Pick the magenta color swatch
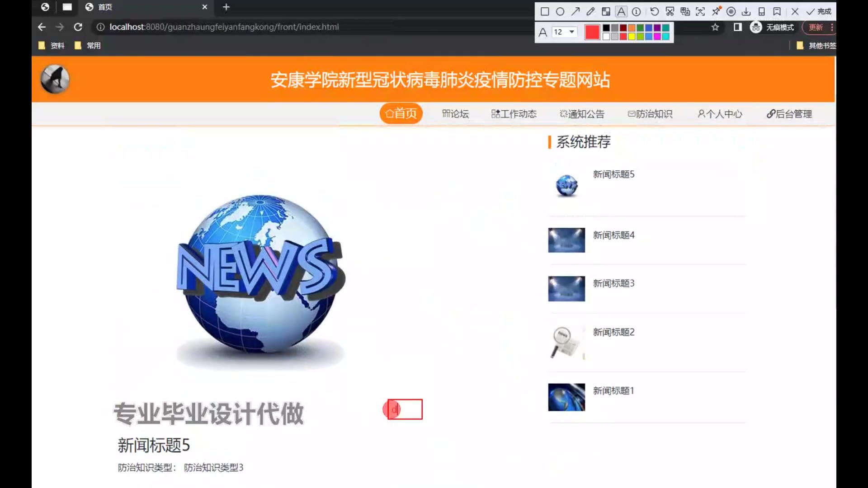This screenshot has height=488, width=868. [657, 37]
